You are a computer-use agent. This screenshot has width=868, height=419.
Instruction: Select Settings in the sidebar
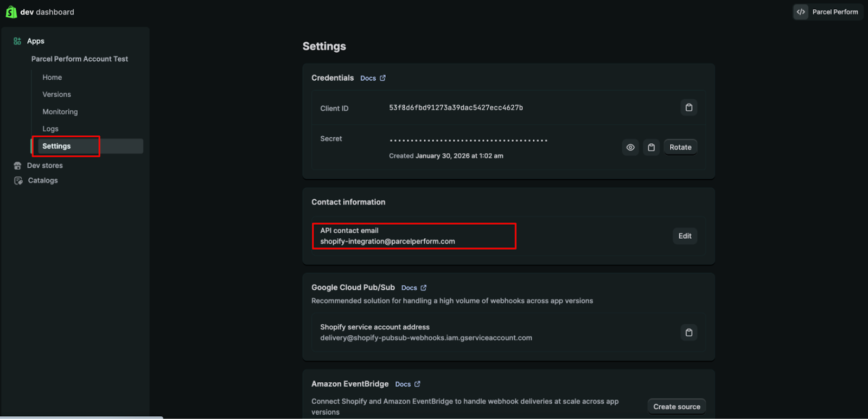pos(87,146)
